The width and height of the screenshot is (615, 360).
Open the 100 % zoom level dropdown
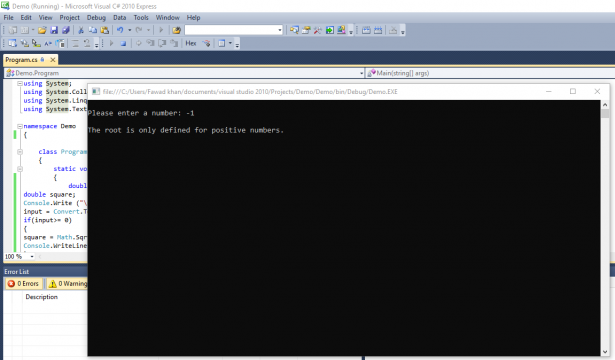tap(32, 256)
